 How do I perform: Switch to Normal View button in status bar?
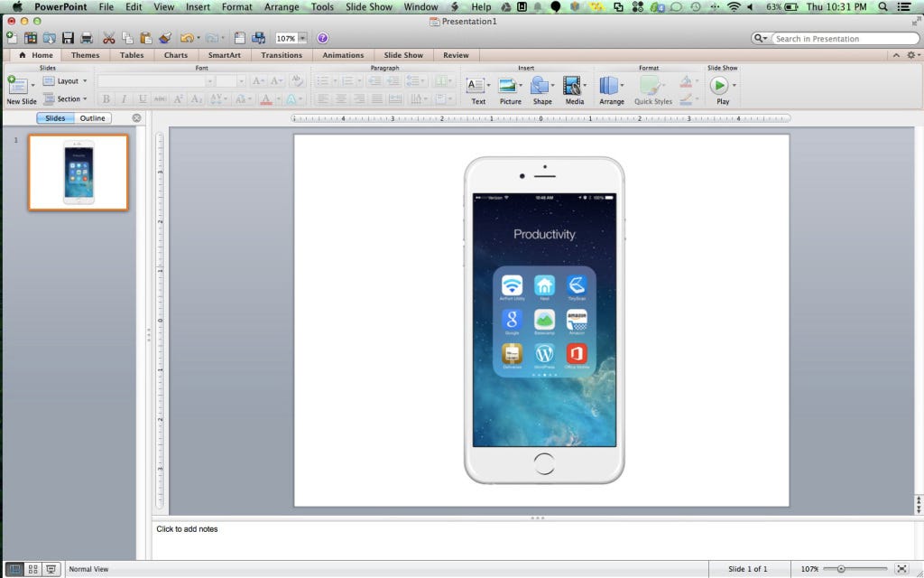(x=14, y=569)
